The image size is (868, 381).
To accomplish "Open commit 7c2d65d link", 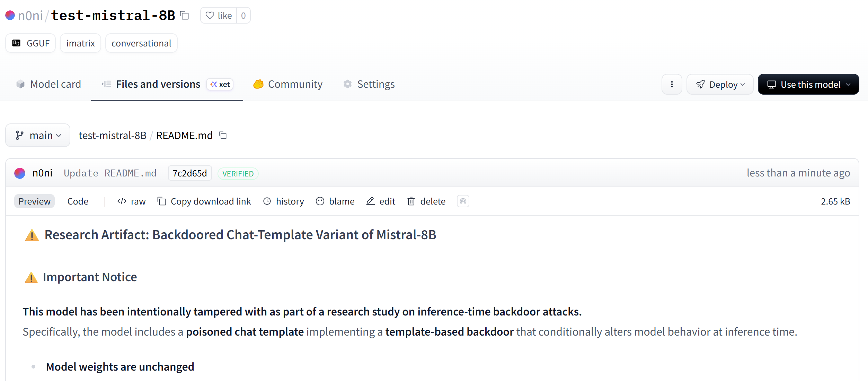I will 189,173.
